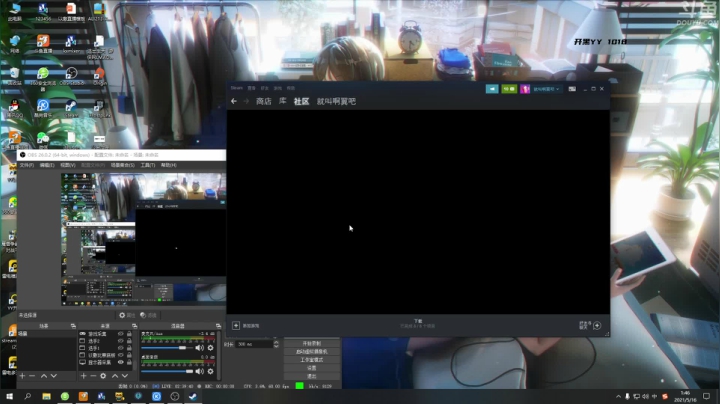Click the plus icon beside 添加游戏 in Steam
The width and height of the screenshot is (720, 404).
click(236, 325)
